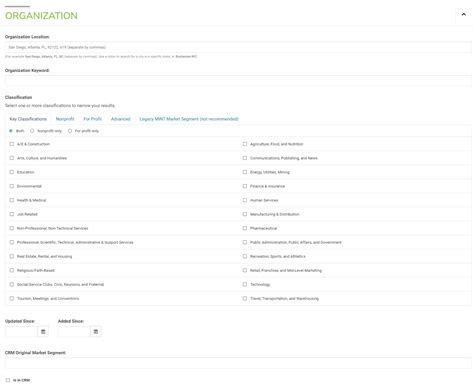Check the Technology checkbox

(245, 284)
